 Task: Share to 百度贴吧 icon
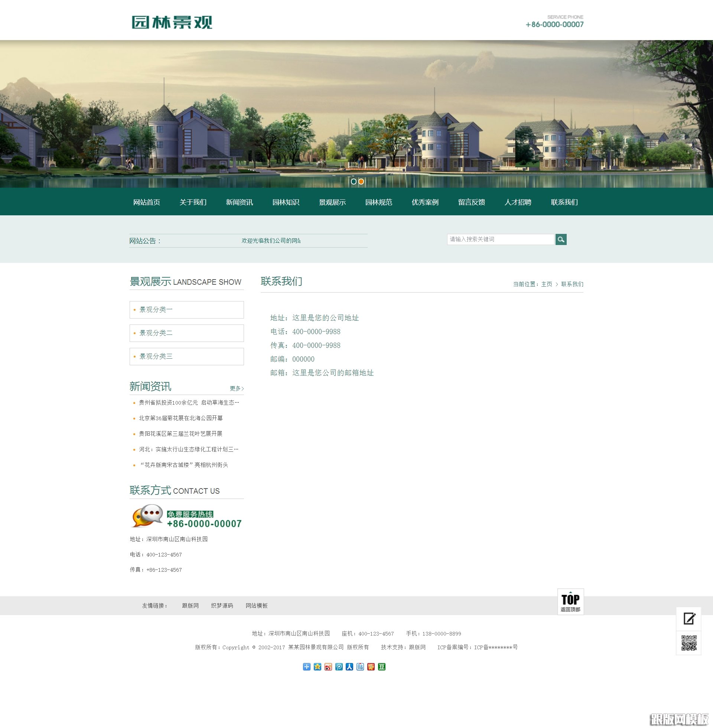click(360, 667)
